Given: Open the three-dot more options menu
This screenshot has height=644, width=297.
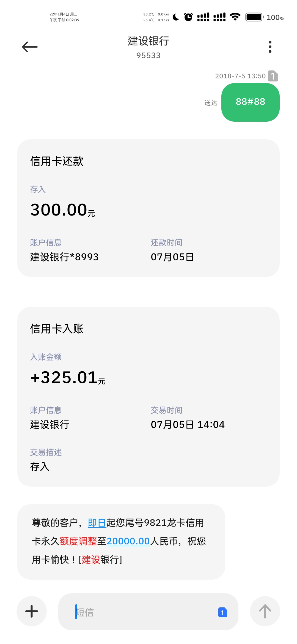Looking at the screenshot, I should click(x=270, y=47).
